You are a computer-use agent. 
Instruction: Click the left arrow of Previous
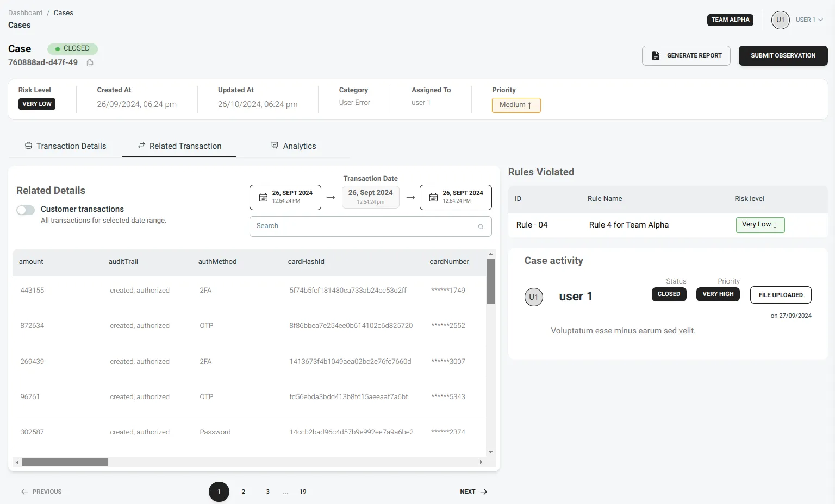[24, 492]
